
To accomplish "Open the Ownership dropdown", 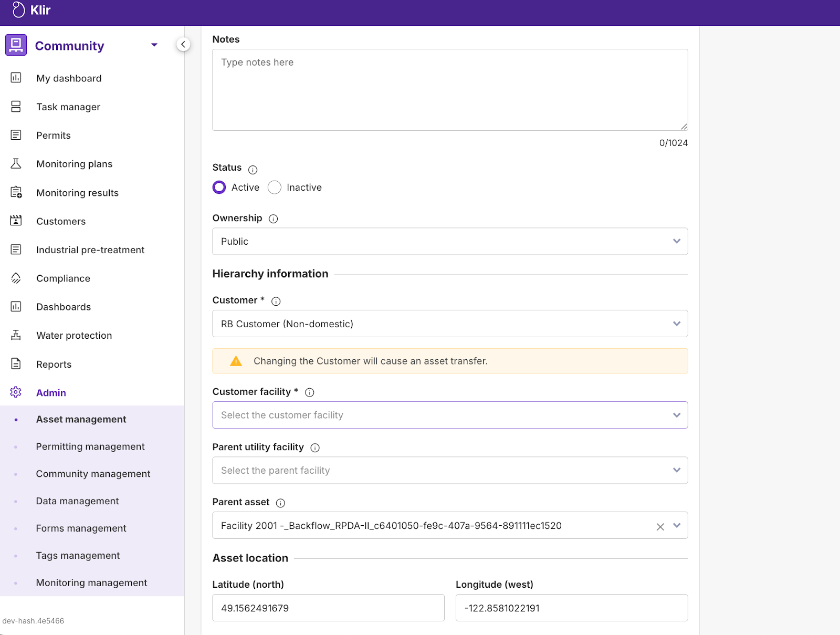I will tap(449, 242).
